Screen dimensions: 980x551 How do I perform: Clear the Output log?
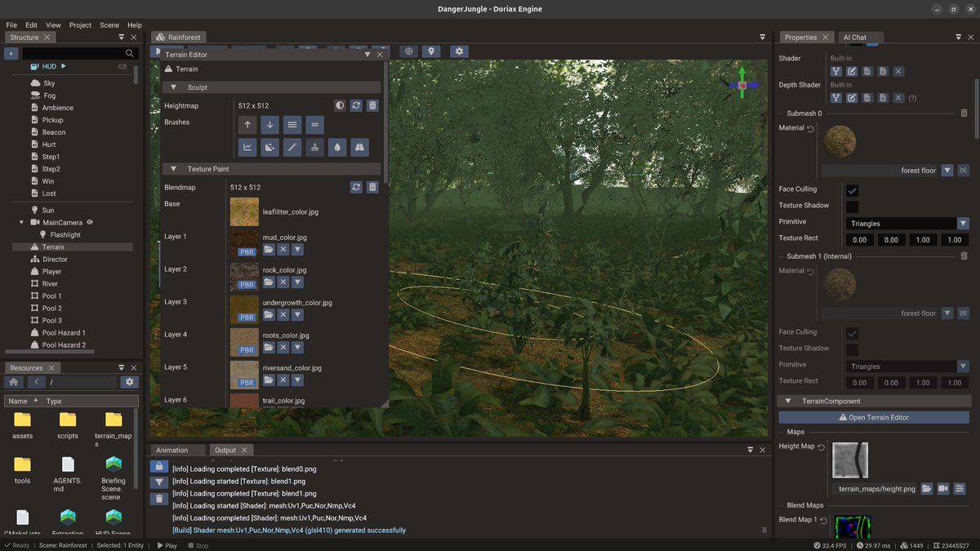159,499
